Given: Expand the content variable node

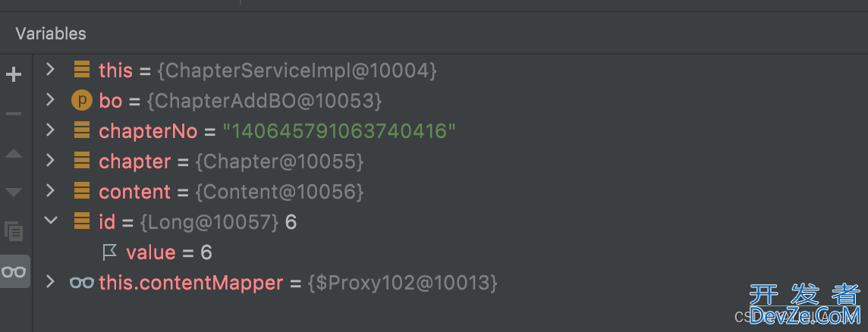Looking at the screenshot, I should click(50, 191).
